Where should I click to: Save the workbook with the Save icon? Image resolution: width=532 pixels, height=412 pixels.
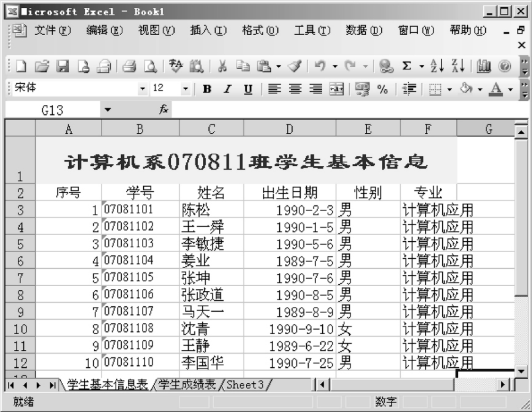coord(63,66)
